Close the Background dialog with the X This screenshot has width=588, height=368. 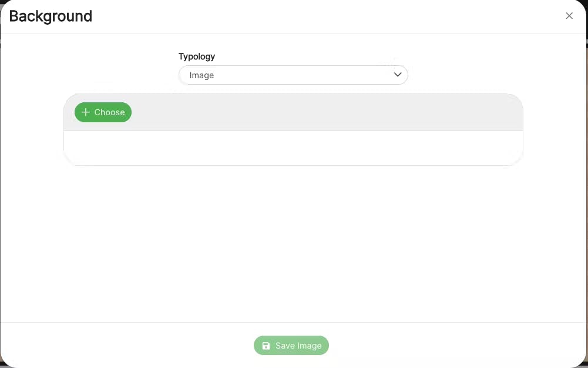click(x=569, y=16)
